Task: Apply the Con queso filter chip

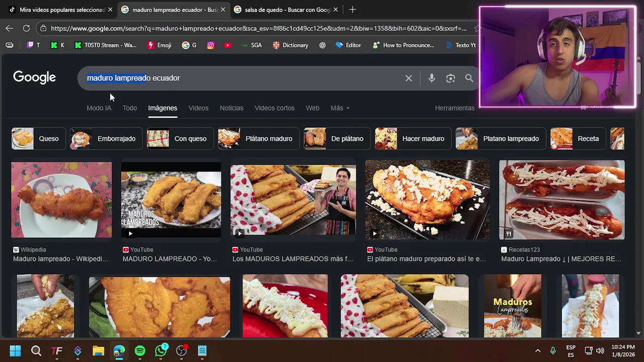Action: coord(180,139)
